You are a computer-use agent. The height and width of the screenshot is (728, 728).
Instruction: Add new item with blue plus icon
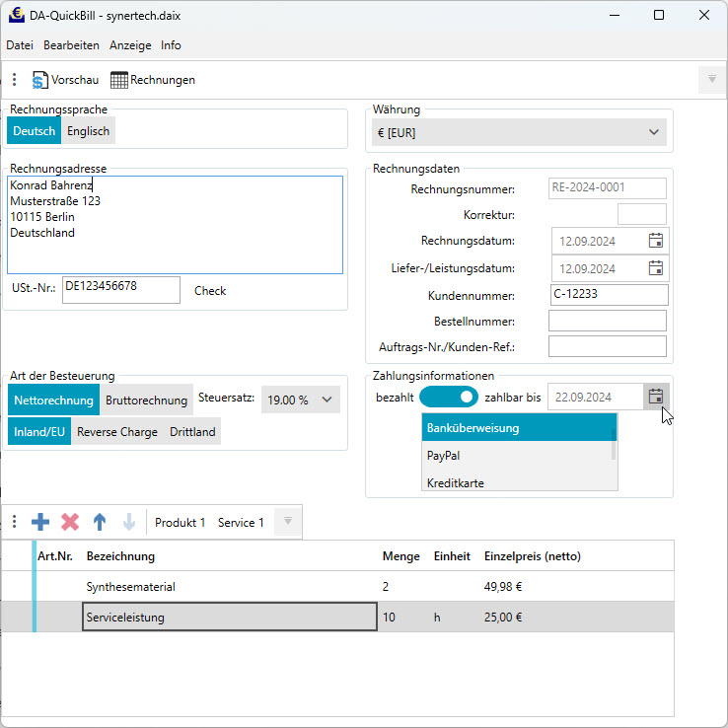click(40, 522)
